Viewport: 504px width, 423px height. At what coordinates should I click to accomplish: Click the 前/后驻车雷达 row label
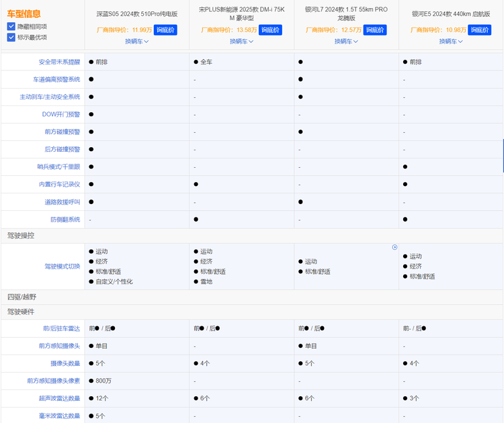(x=61, y=328)
